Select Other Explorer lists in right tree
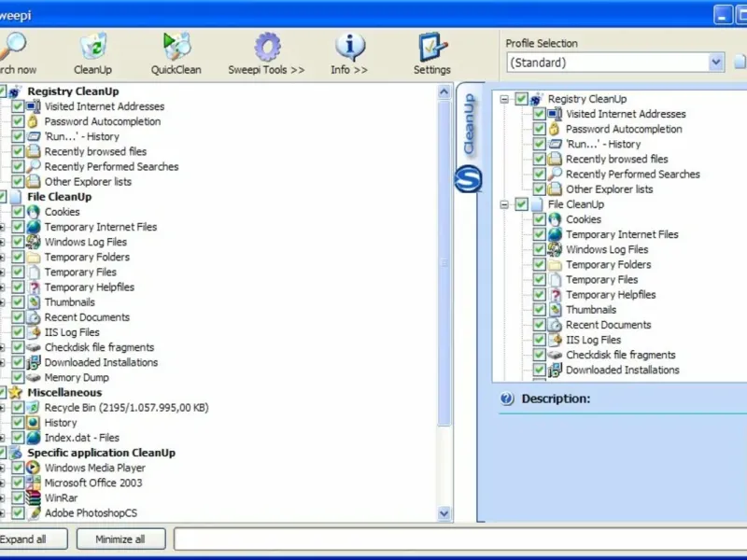 point(610,189)
